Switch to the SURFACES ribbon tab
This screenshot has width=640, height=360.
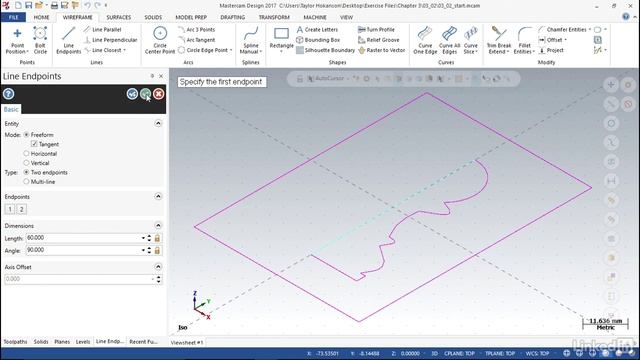(119, 17)
